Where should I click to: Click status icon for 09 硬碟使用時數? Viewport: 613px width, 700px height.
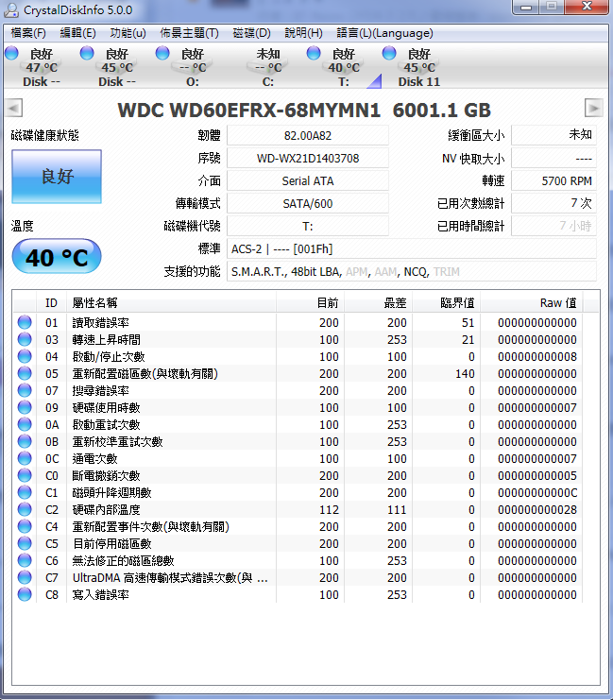[x=25, y=407]
